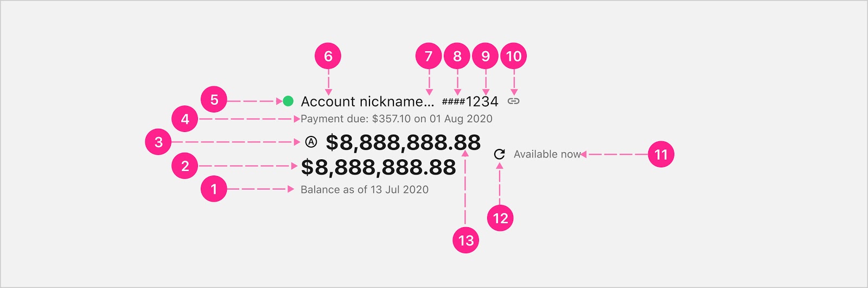Click the Available now label
This screenshot has width=868, height=288.
pos(547,154)
